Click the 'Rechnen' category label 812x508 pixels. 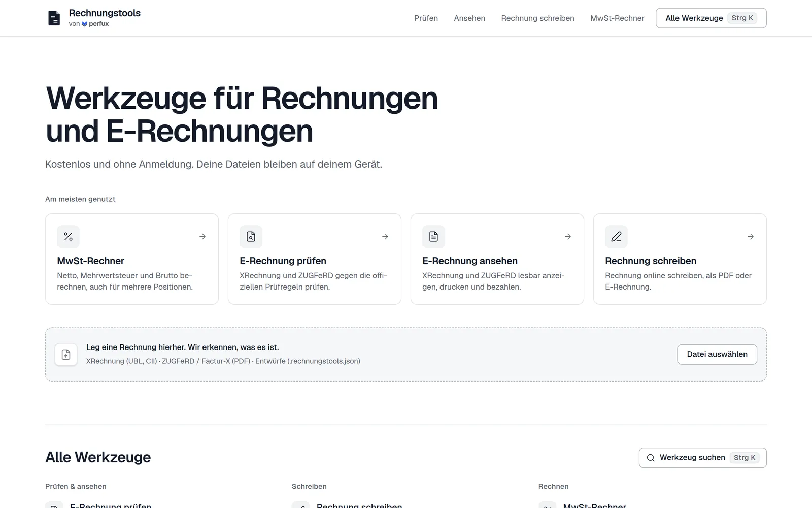point(553,486)
